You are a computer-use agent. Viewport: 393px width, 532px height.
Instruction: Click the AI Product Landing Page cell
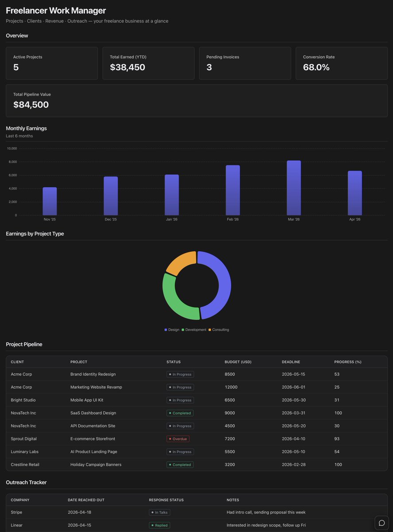pyautogui.click(x=94, y=451)
